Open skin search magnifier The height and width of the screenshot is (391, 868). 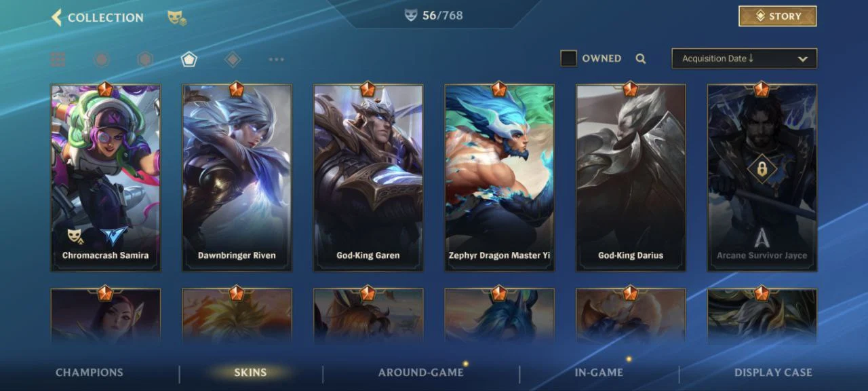pos(641,59)
